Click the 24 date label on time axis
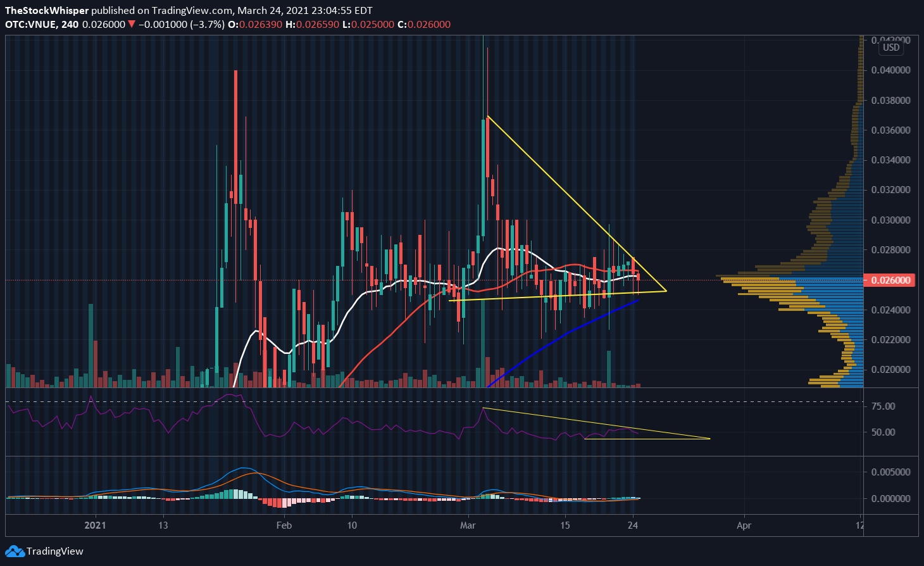 [633, 525]
